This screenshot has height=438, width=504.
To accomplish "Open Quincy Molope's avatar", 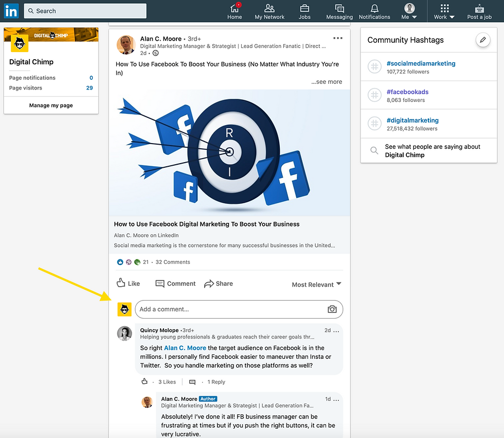I will pos(124,334).
